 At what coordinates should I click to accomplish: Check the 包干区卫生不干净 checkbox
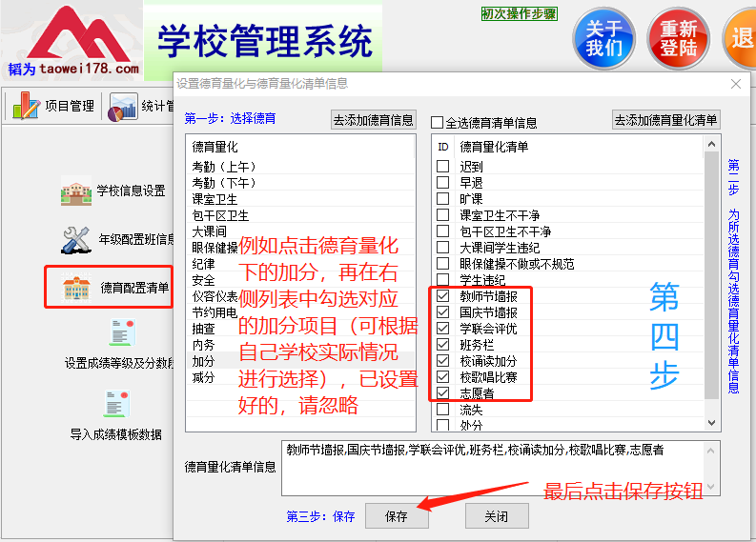click(442, 231)
